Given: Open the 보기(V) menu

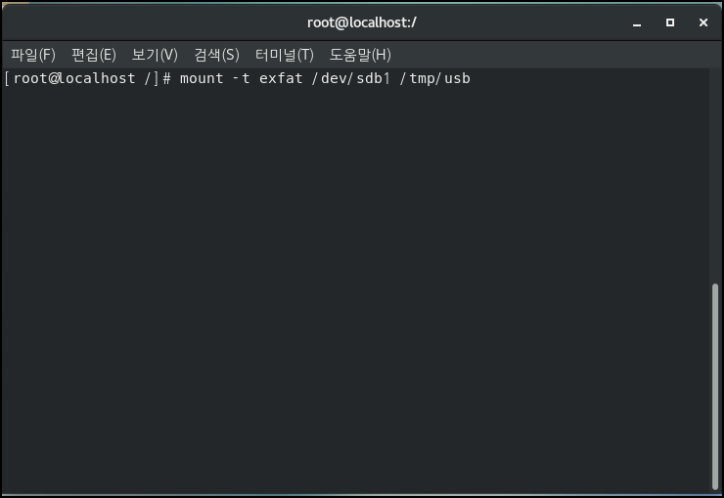Looking at the screenshot, I should click(155, 55).
